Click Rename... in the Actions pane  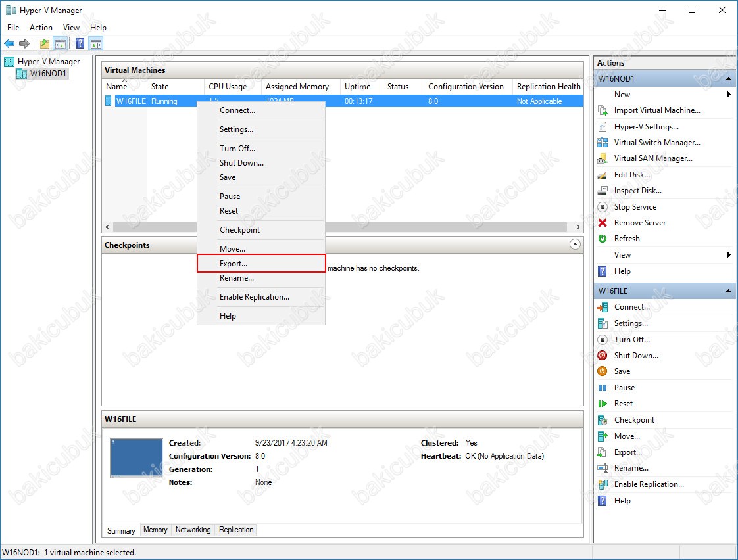coord(631,468)
